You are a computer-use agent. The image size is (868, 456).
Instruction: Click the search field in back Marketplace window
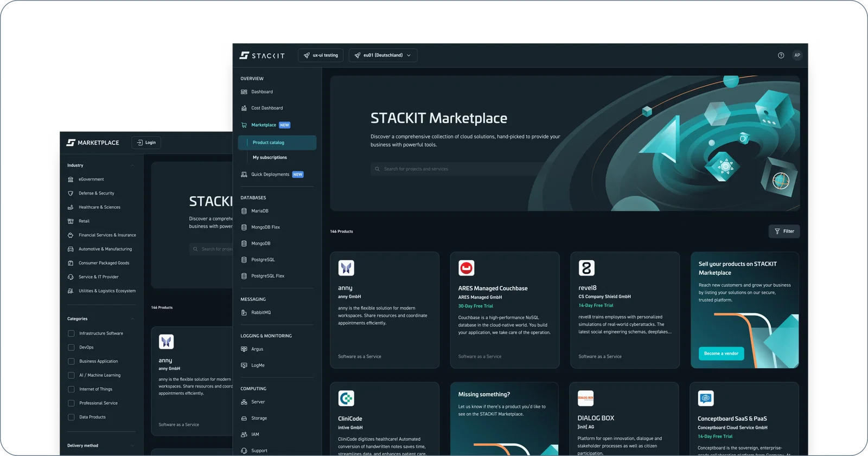pyautogui.click(x=211, y=249)
